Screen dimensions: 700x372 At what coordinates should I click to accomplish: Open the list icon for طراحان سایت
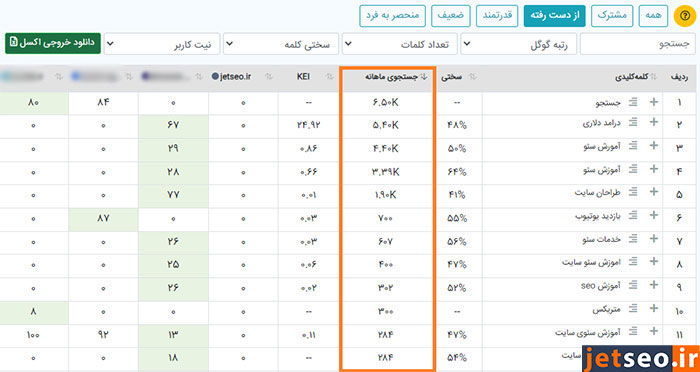633,192
